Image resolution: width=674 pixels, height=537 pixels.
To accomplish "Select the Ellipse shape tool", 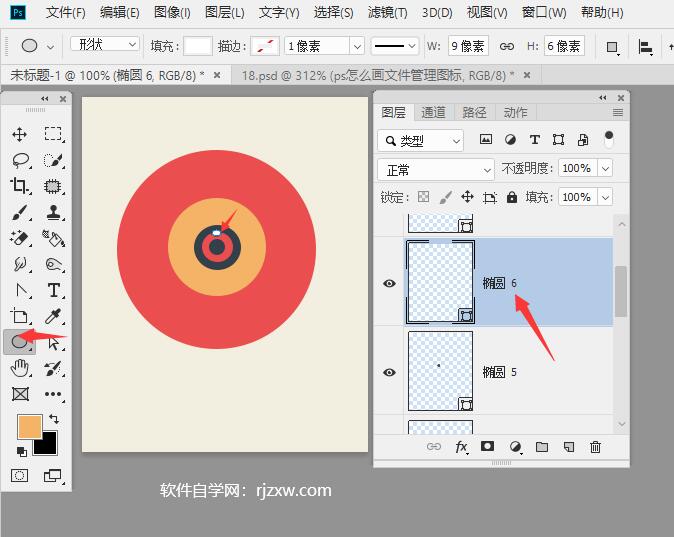I will [x=19, y=342].
